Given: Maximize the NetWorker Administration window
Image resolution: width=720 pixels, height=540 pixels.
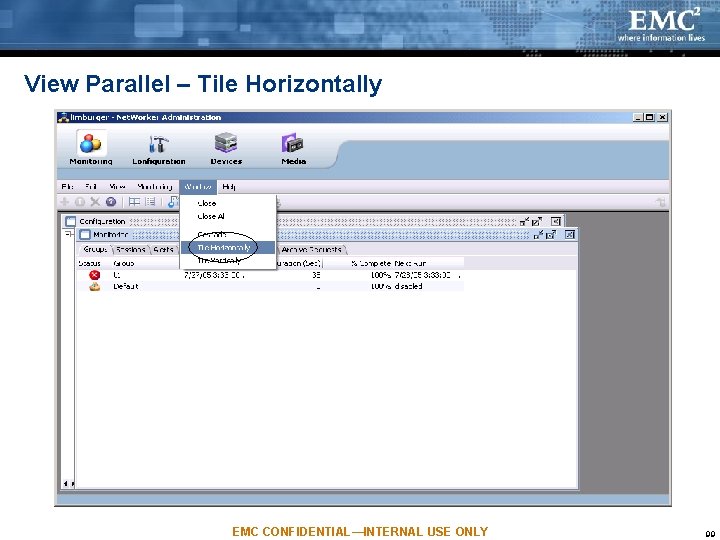Looking at the screenshot, I should [x=650, y=117].
